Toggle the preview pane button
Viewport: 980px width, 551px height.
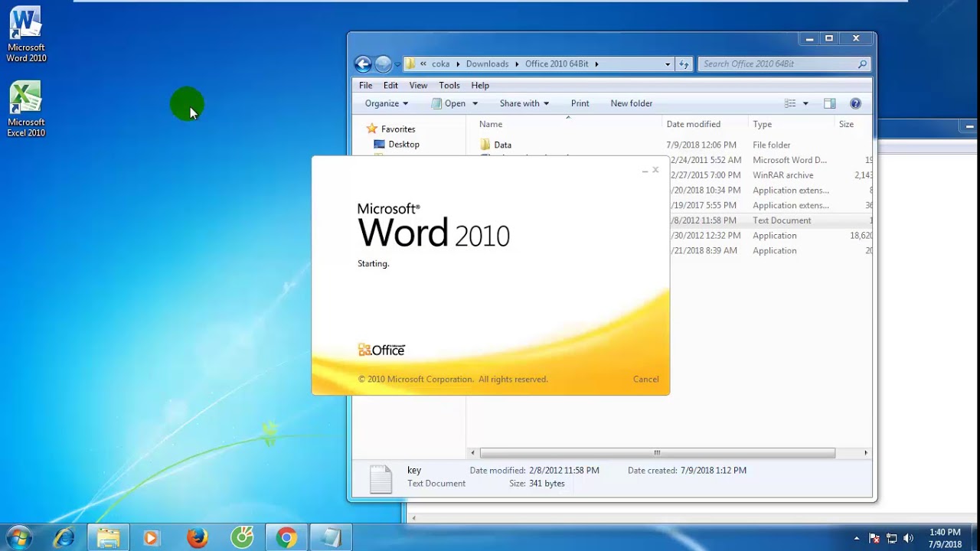point(829,103)
